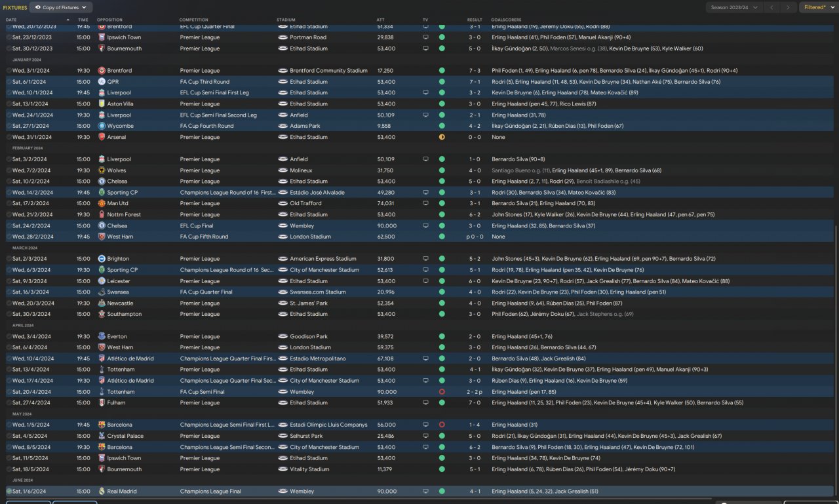Sort by the Result column header
The image size is (839, 504).
[475, 20]
